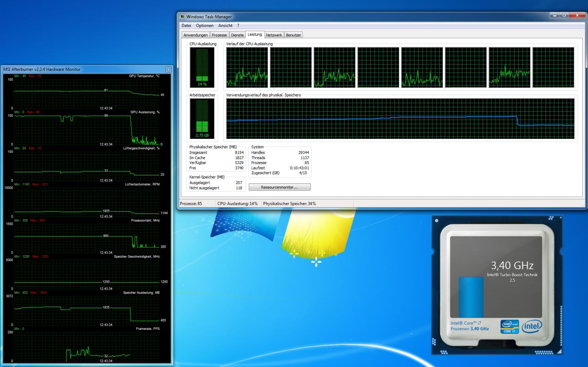Viewport: 588px width, 367px height.
Task: Click the Speicher Auslastung MB graph
Action: point(87,310)
